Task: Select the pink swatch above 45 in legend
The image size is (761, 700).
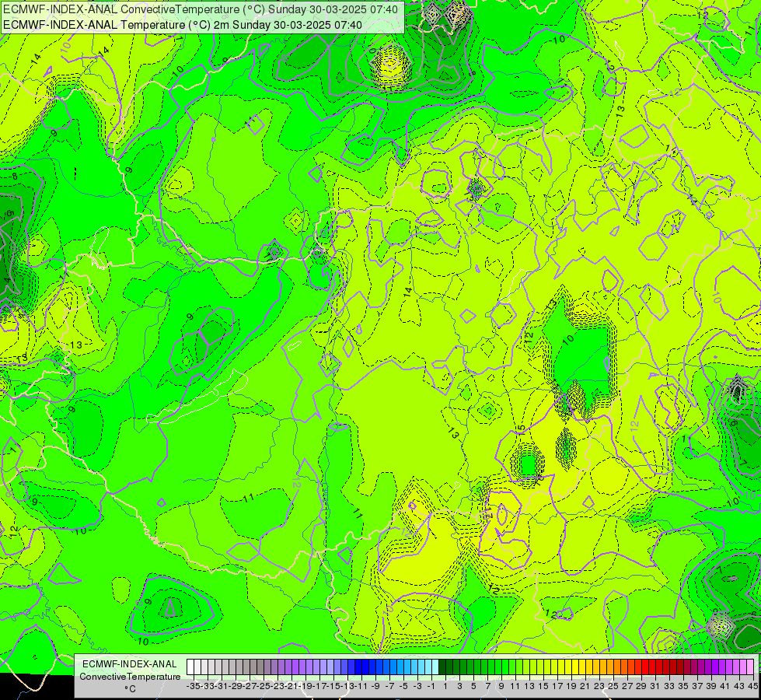Action: point(751,667)
